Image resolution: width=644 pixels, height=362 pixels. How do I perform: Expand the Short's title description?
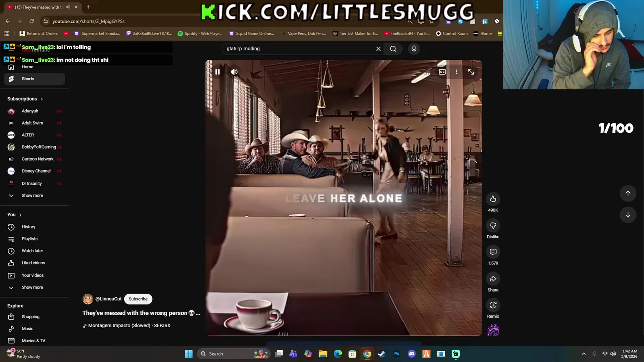point(141,313)
